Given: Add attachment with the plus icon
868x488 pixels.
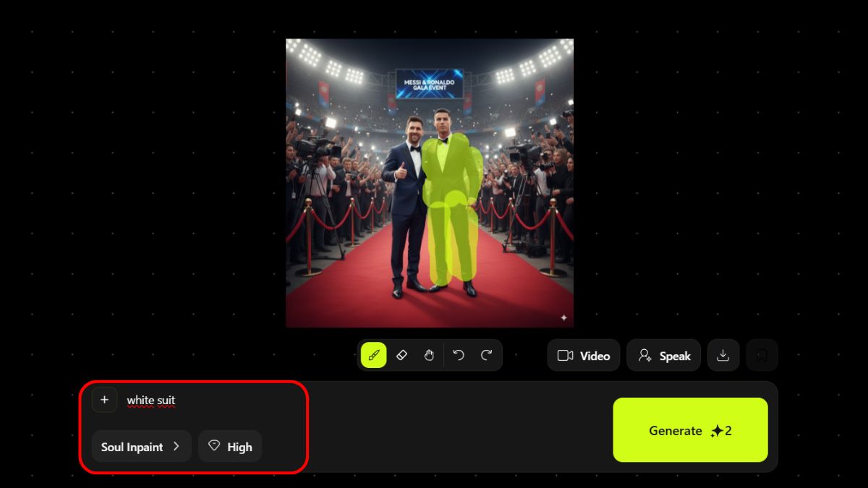Looking at the screenshot, I should pos(104,400).
